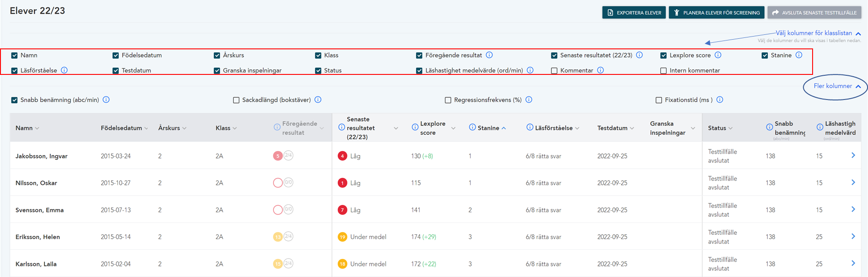Sort table by Namn column header
Image resolution: width=868 pixels, height=277 pixels.
click(27, 128)
